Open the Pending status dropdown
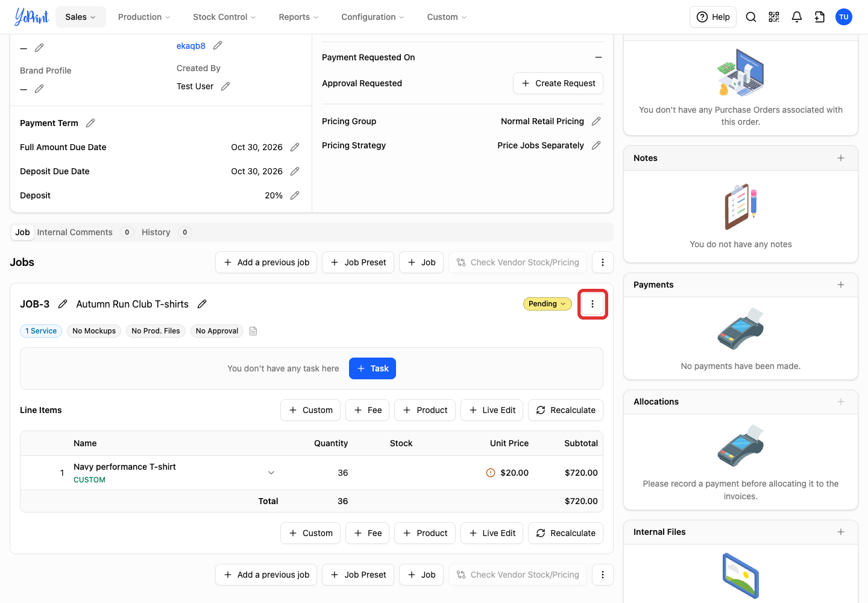This screenshot has height=603, width=868. coord(547,304)
